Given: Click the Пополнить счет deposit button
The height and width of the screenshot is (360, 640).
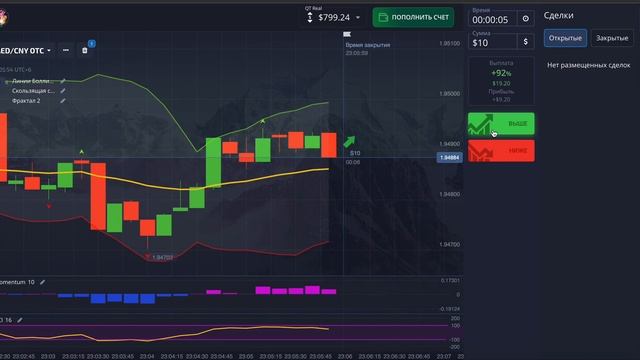Looking at the screenshot, I should click(x=413, y=17).
